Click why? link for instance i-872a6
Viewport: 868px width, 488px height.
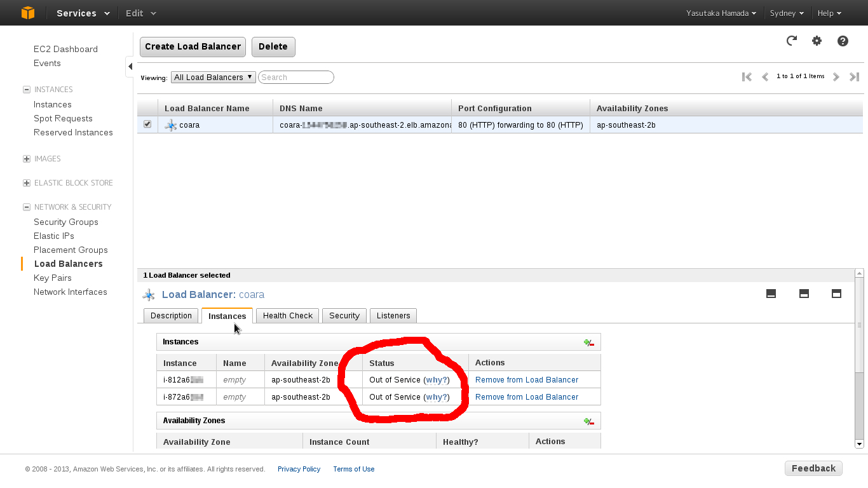point(436,397)
